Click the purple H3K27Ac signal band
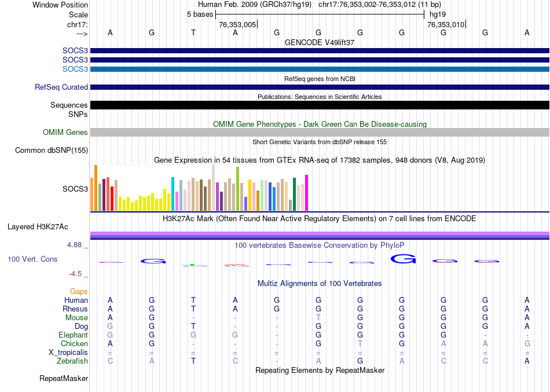This screenshot has height=392, width=550. 320,234
